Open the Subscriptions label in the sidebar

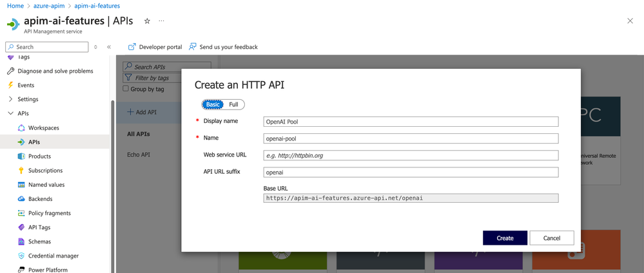(x=46, y=171)
